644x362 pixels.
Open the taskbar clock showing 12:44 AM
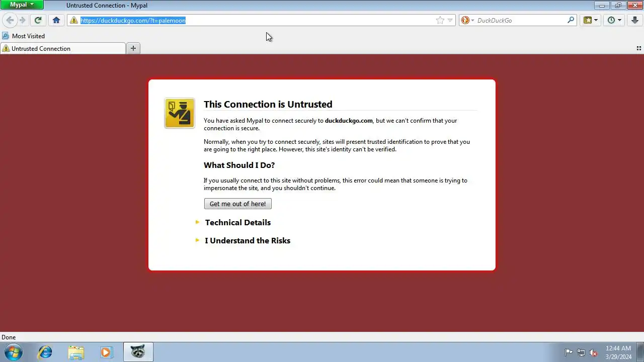click(618, 352)
